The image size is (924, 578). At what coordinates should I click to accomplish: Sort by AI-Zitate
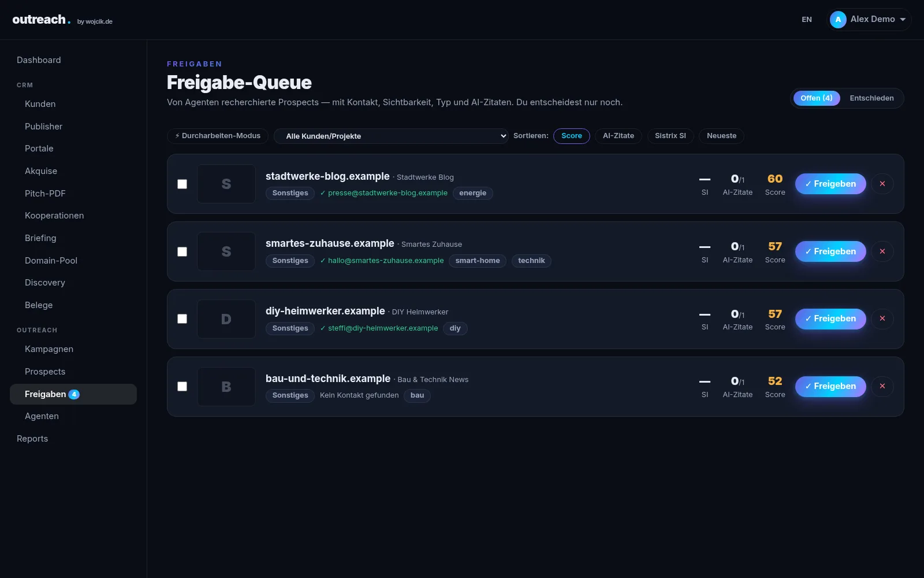tap(619, 136)
